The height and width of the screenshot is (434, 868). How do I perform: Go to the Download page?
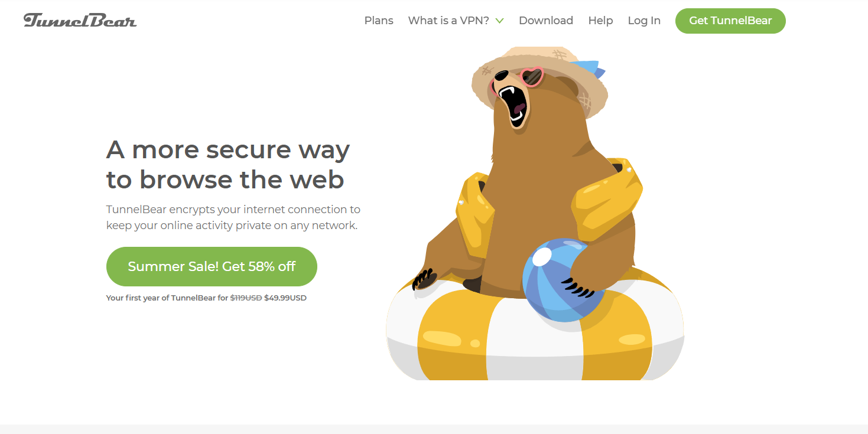546,21
